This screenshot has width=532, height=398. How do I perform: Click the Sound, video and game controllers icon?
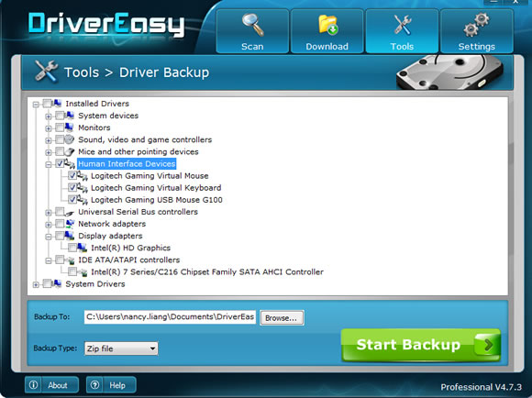pos(70,139)
